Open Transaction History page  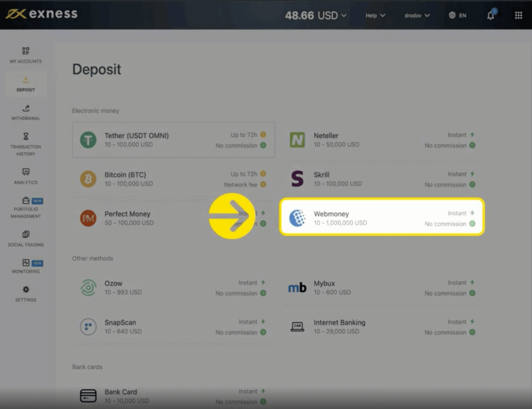[x=26, y=145]
